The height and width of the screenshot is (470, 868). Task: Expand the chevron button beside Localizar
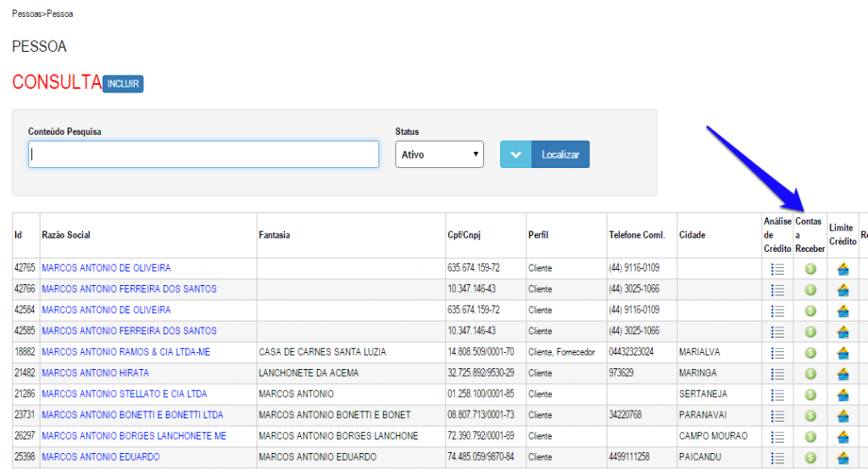tap(515, 154)
